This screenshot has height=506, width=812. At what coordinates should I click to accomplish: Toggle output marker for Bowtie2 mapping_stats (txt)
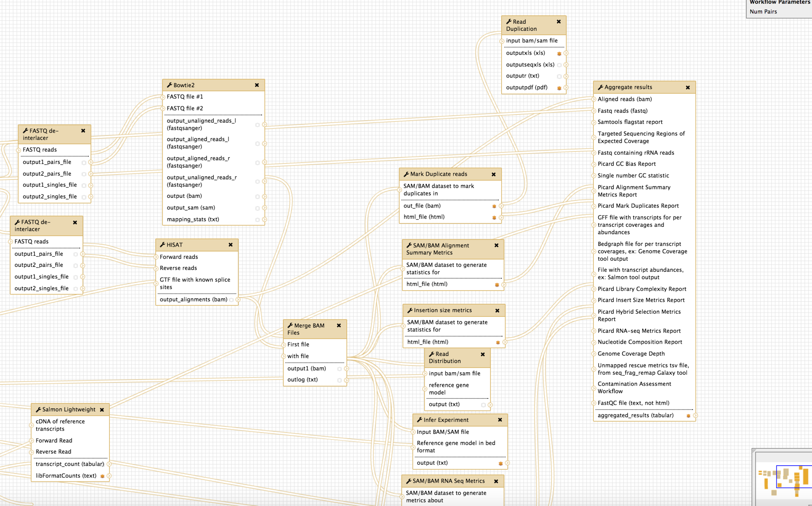(x=258, y=220)
